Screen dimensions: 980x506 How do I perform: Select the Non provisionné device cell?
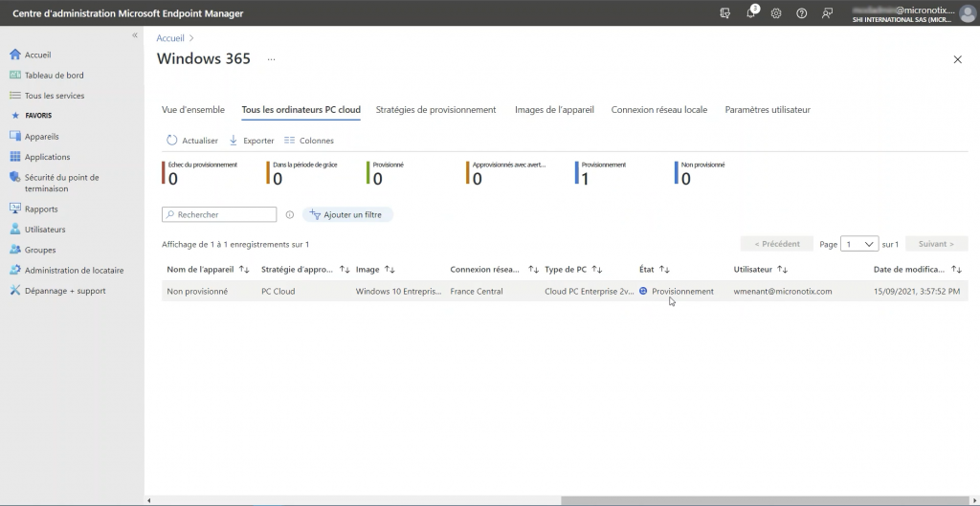point(197,291)
